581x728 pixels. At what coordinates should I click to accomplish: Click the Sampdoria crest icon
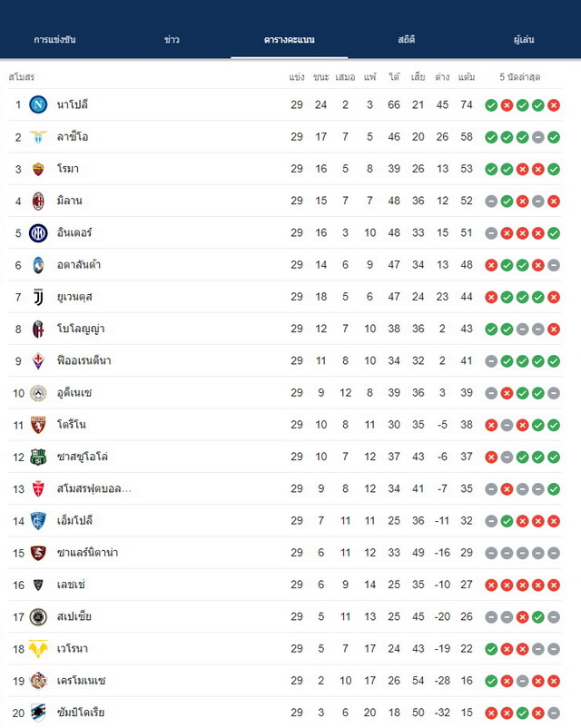click(38, 713)
